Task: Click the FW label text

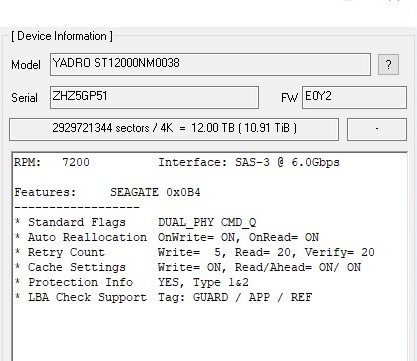Action: point(289,98)
